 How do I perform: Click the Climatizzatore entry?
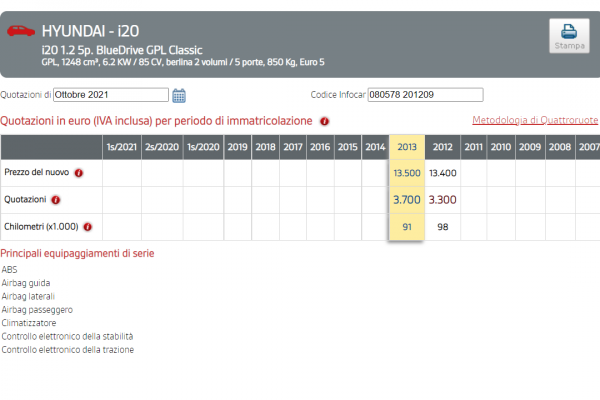29,323
